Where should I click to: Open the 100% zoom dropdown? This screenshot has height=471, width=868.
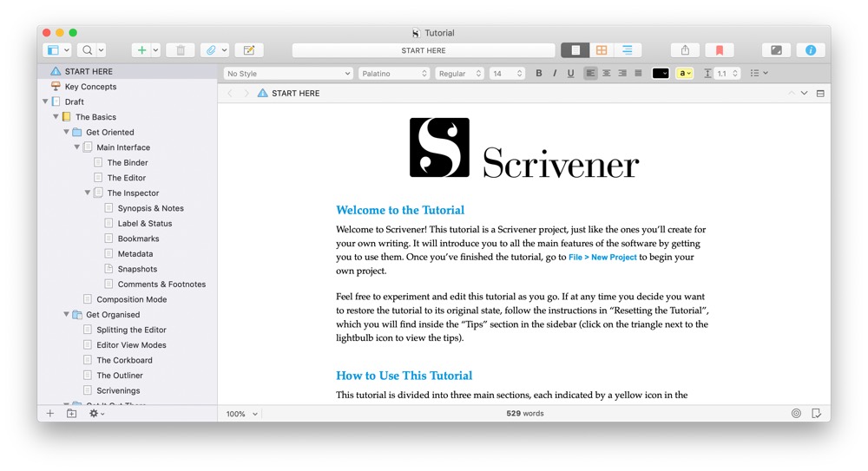[241, 414]
